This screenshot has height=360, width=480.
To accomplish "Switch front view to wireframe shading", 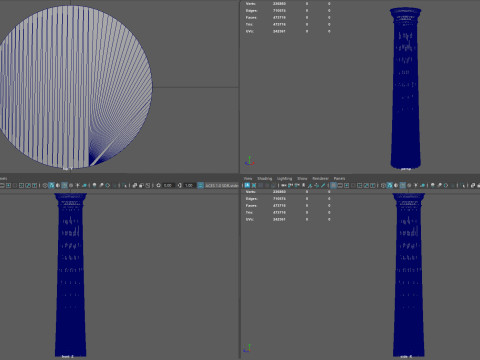I will point(45,185).
